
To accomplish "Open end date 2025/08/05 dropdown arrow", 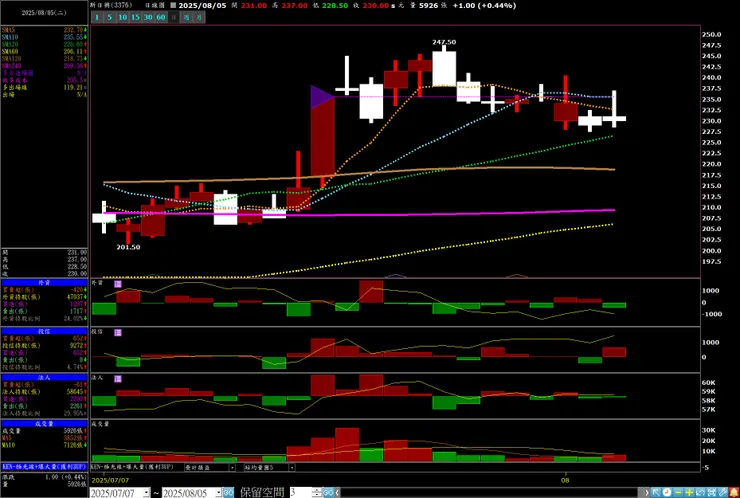I will tap(219, 493).
